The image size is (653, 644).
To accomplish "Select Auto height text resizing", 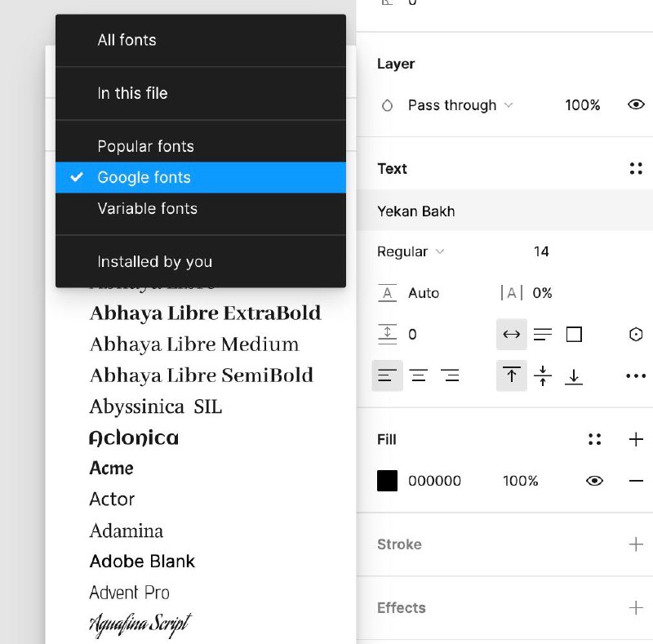I will click(x=543, y=334).
